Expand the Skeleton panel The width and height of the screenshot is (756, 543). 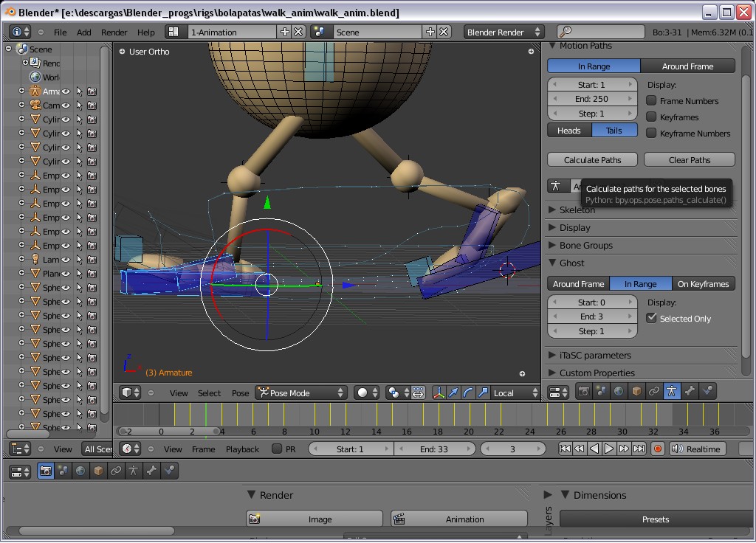pos(552,210)
